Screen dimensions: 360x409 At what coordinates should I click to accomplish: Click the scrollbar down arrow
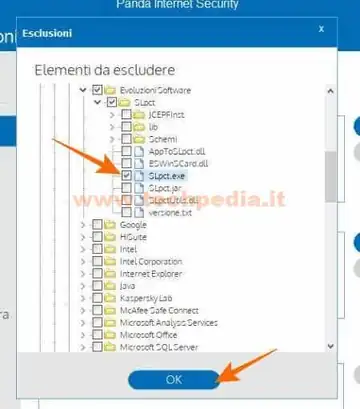coord(330,346)
